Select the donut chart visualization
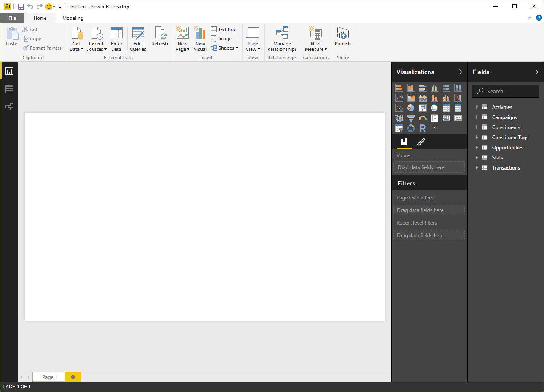544x392 pixels. click(x=411, y=128)
